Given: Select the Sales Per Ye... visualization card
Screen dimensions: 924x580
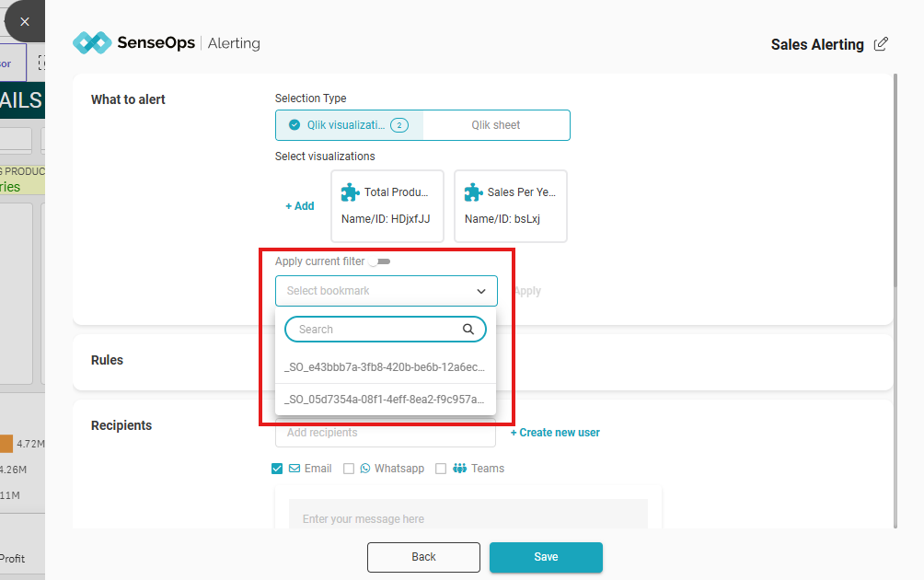Looking at the screenshot, I should [x=511, y=205].
